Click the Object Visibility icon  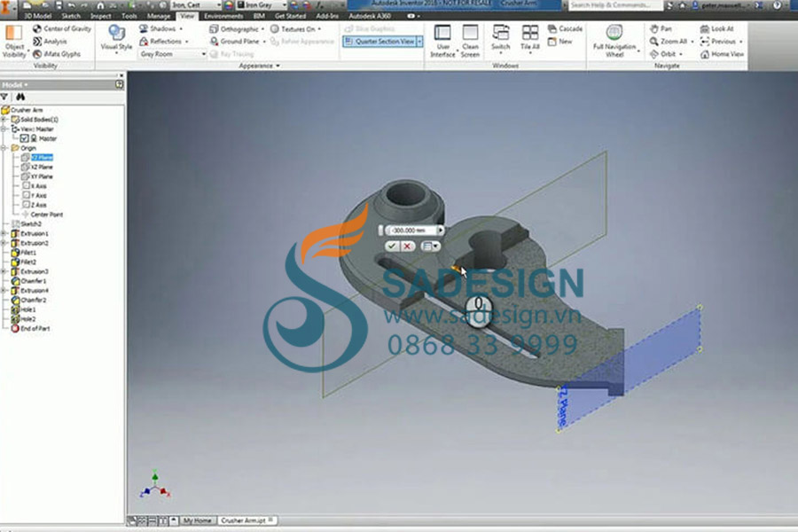click(13, 42)
